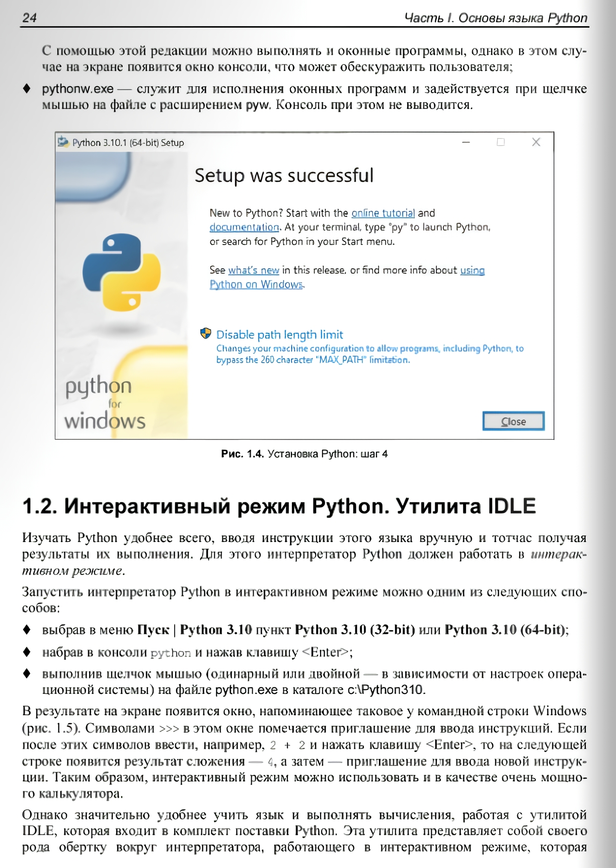Click the Python logo in setup sidebar
The width and height of the screenshot is (616, 868).
(122, 272)
